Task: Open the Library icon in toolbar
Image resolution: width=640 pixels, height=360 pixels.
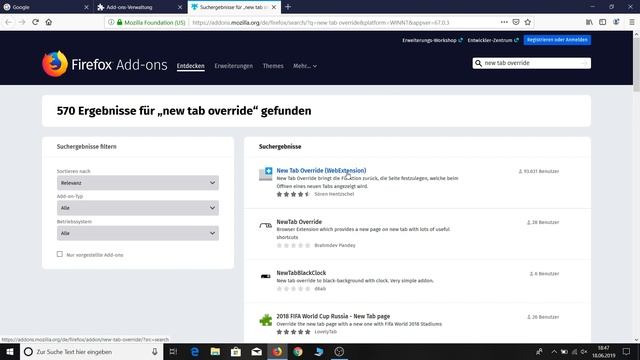Action: pos(589,22)
